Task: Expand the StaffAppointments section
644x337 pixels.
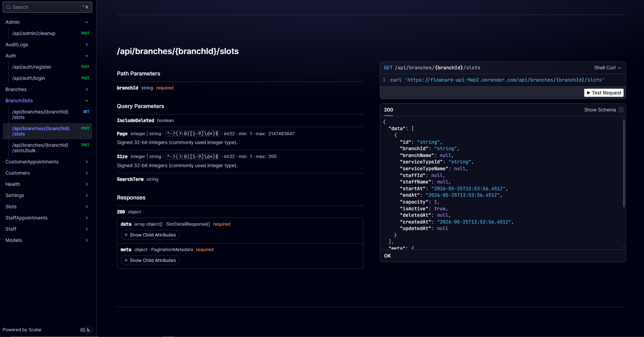Action: click(x=87, y=218)
